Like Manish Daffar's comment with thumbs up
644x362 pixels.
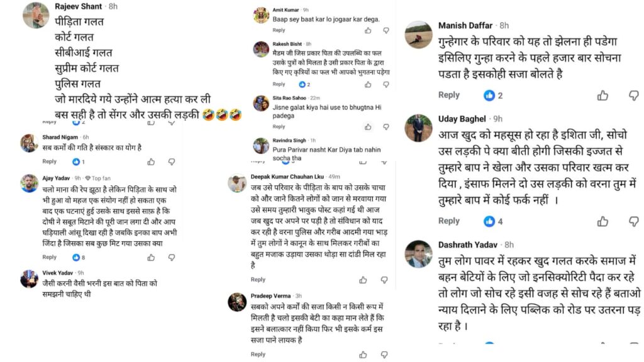click(603, 96)
